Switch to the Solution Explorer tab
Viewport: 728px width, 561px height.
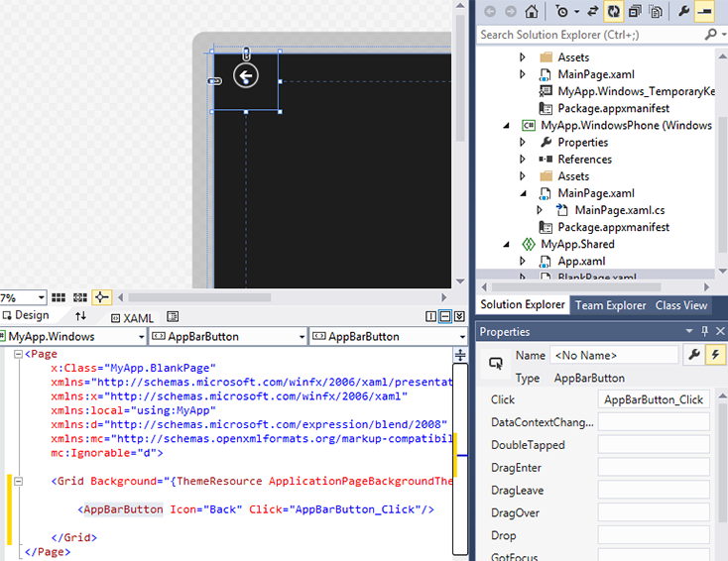click(523, 305)
